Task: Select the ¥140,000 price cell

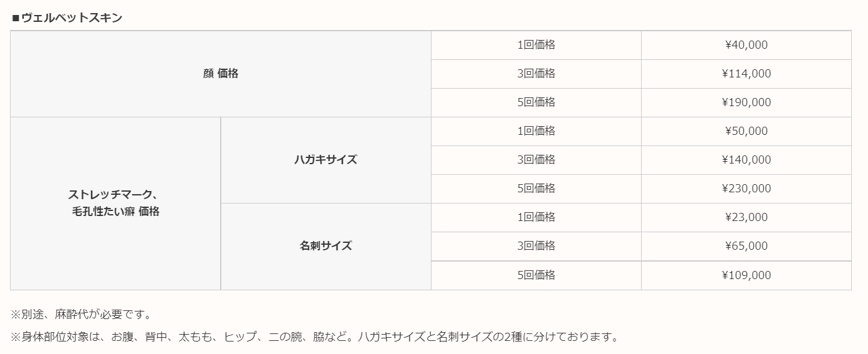Action: click(x=746, y=160)
